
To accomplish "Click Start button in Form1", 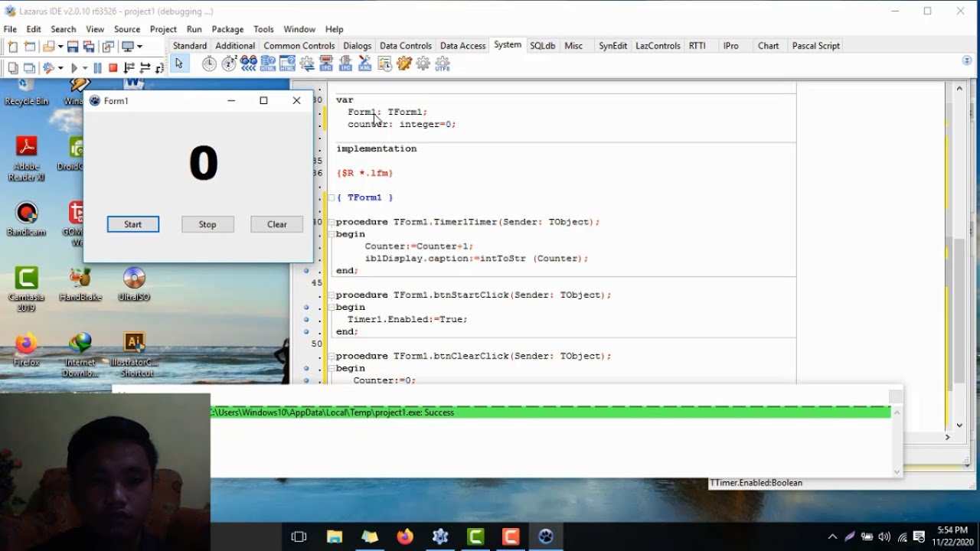I will 133,224.
